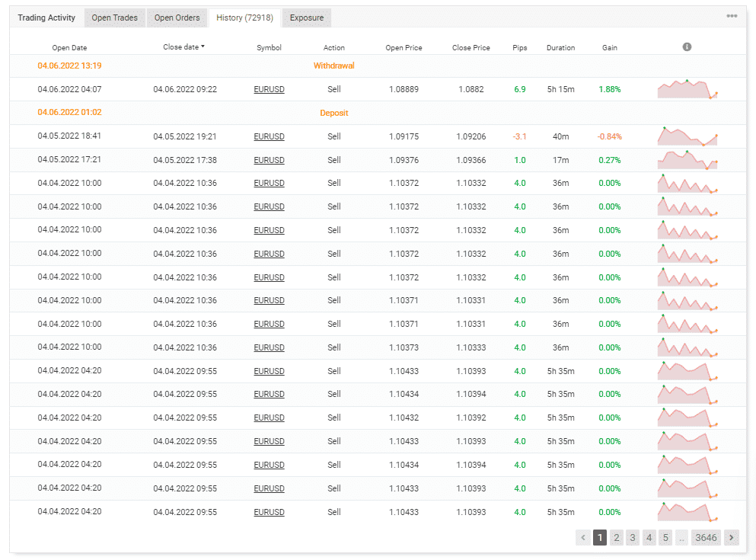
Task: Open page 4 in the pagination
Action: coord(649,537)
